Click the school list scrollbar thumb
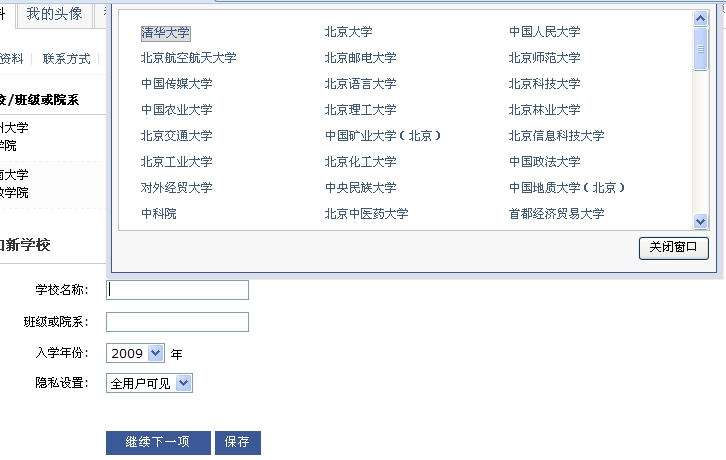 pyautogui.click(x=701, y=49)
